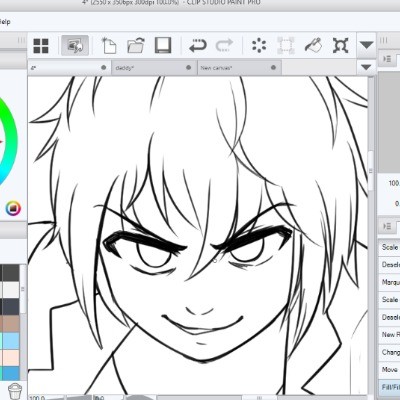This screenshot has width=400, height=400.
Task: Select the "Move" history entry
Action: pyautogui.click(x=389, y=369)
